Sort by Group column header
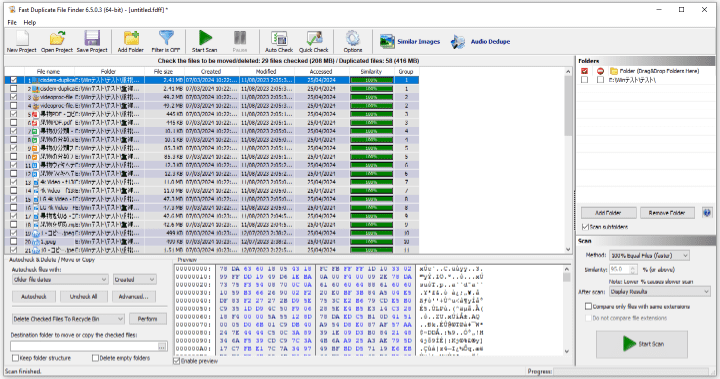This screenshot has height=379, width=720. coord(406,72)
